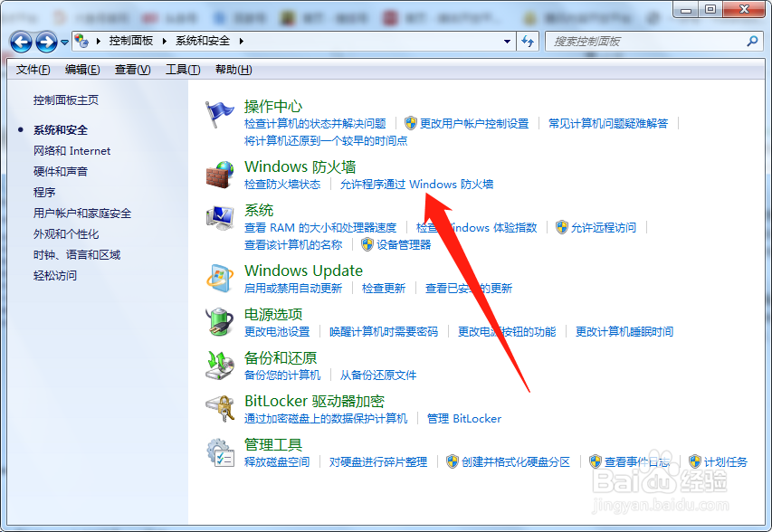Viewport: 772px width, 532px height.
Task: Click 检查防火墙状态 link
Action: click(x=282, y=184)
